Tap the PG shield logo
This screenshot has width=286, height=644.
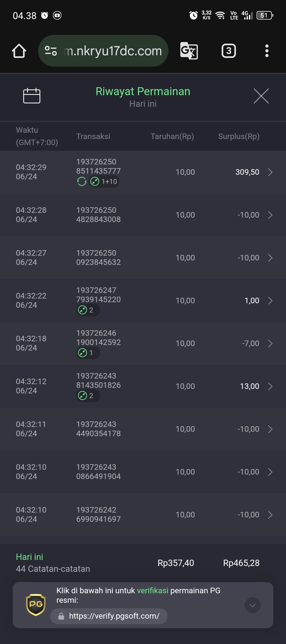pos(36,605)
